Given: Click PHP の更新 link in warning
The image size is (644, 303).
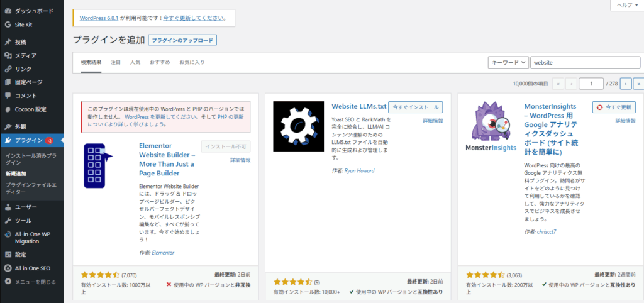Looking at the screenshot, I should click(230, 117).
